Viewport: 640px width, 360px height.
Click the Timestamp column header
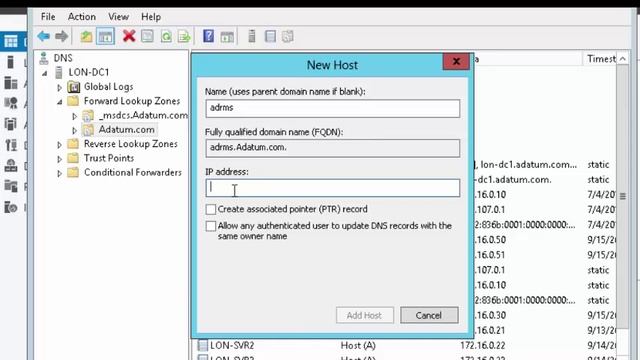click(600, 59)
